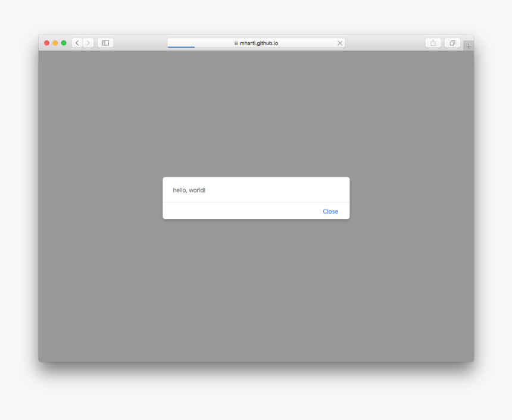
Task: Minimize window with the yellow button
Action: (x=54, y=42)
